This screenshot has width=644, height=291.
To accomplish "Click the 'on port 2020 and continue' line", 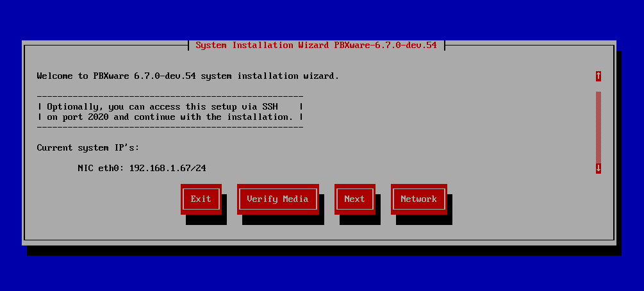I will [x=170, y=117].
